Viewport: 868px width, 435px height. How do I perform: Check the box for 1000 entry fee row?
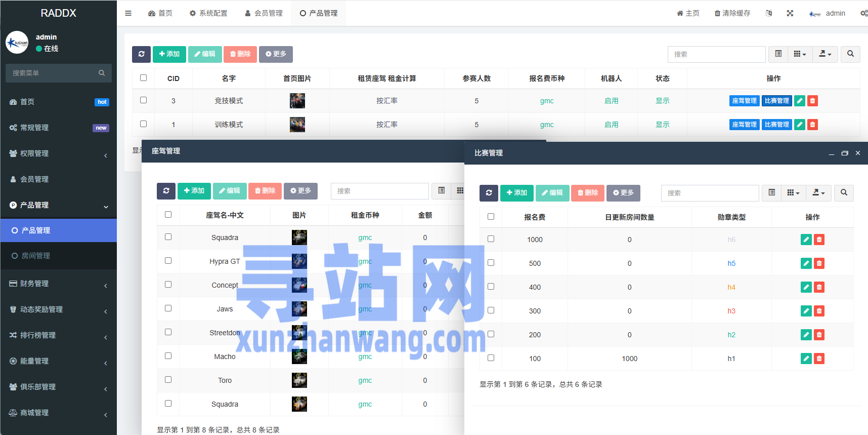pos(491,239)
